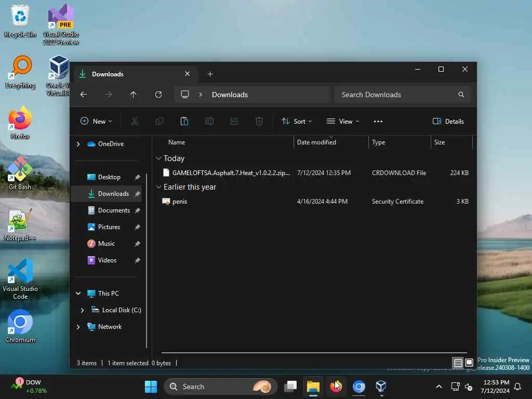
Task: Collapse This PC in the navigation pane
Action: click(x=78, y=293)
